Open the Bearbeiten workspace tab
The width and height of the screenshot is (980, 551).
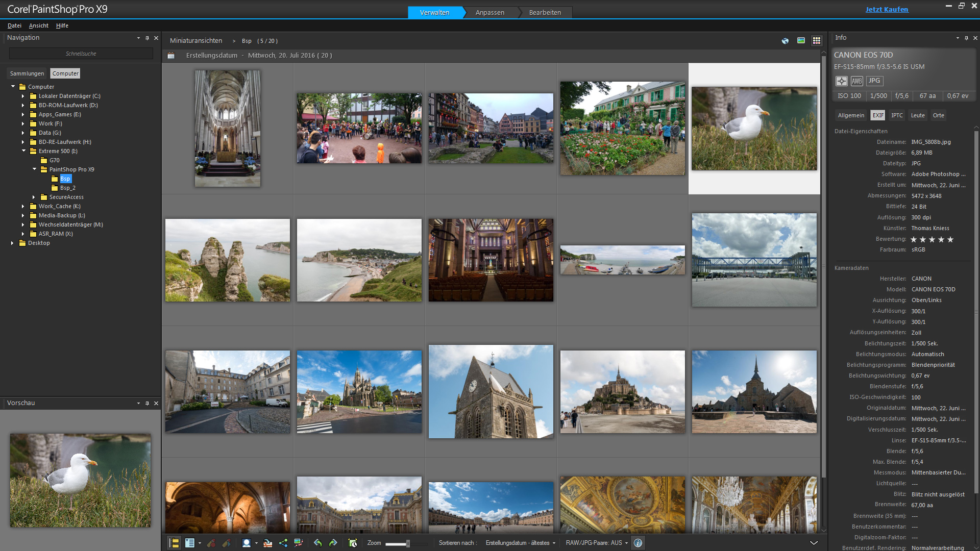click(545, 12)
